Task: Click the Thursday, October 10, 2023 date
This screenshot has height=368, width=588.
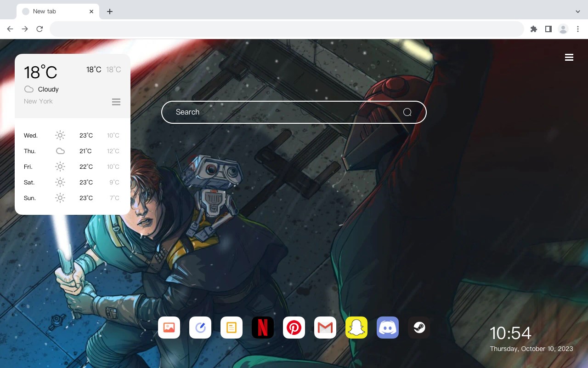Action: (x=531, y=349)
